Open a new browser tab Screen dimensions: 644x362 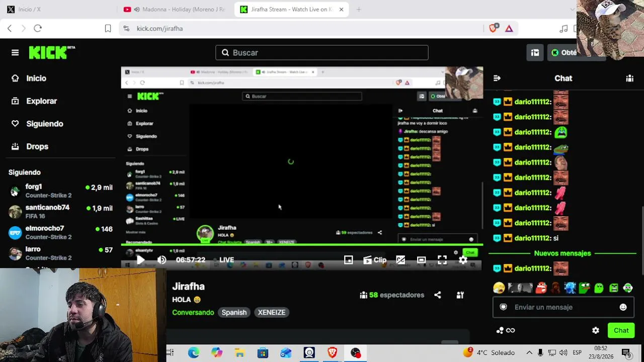click(x=359, y=9)
